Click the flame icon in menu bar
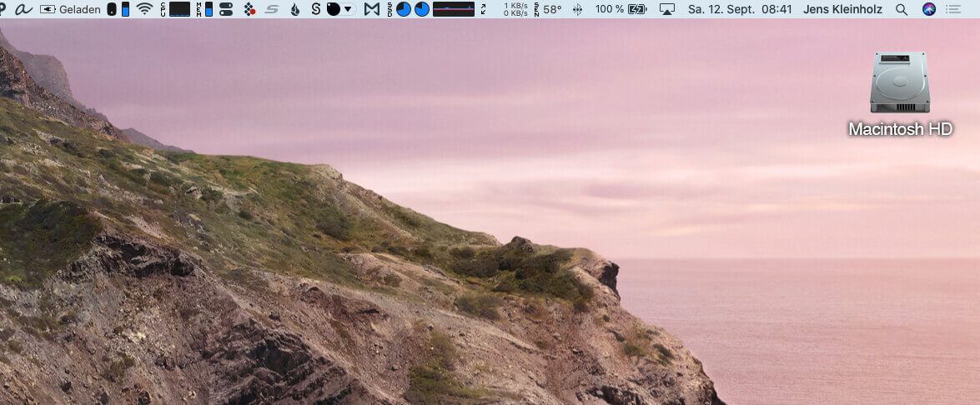Image resolution: width=980 pixels, height=405 pixels. (294, 9)
